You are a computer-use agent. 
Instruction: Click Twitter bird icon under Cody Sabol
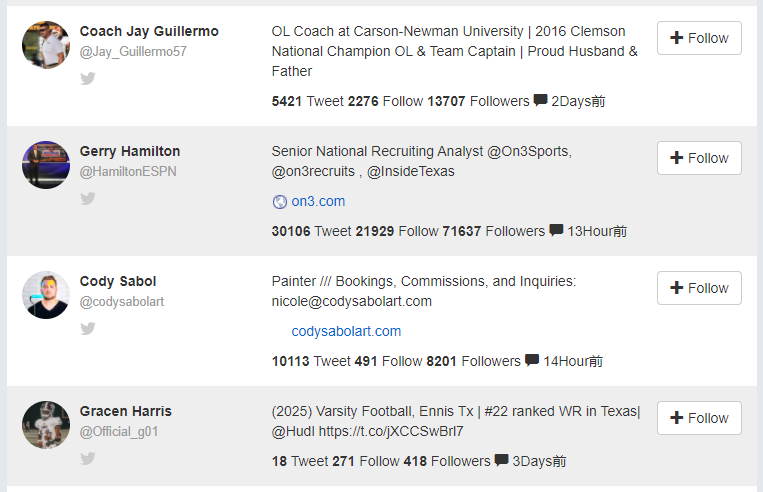(x=88, y=329)
